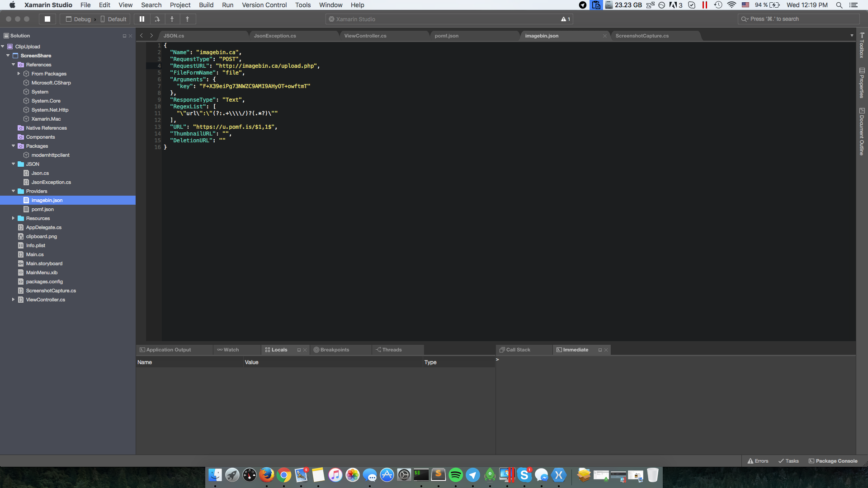Viewport: 868px width, 488px height.
Task: Click the Step Into debug icon
Action: tap(172, 19)
